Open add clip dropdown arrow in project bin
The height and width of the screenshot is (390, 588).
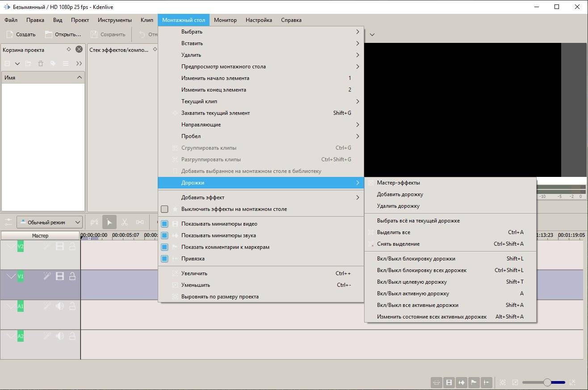[17, 63]
